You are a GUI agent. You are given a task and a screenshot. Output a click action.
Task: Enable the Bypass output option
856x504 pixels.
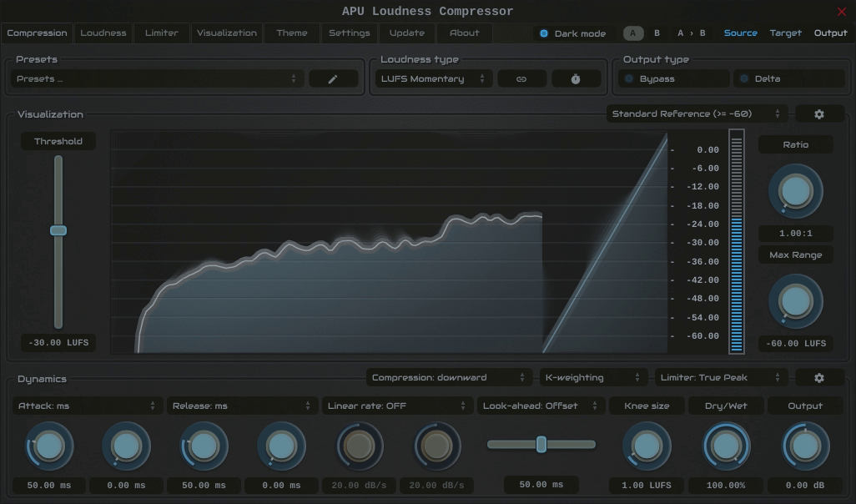point(673,79)
